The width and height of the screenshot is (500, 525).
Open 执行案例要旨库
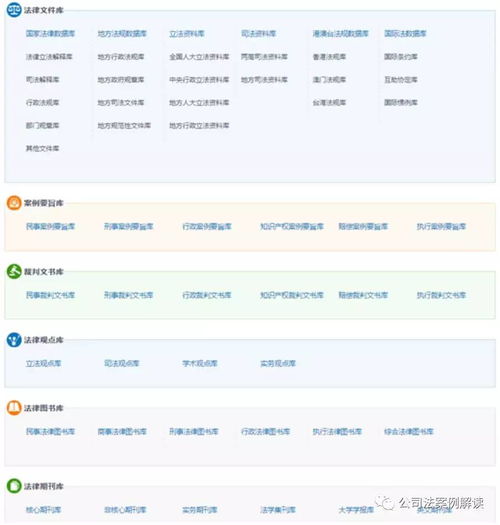pyautogui.click(x=441, y=226)
